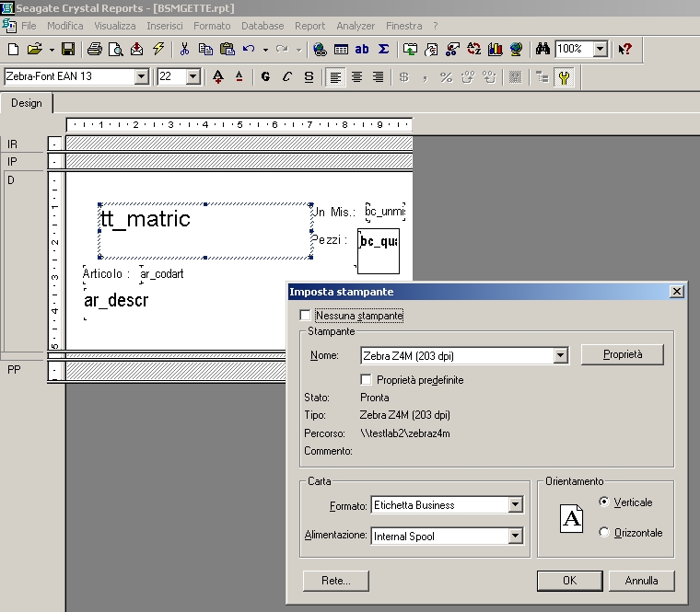Expand the Formato paper dropdown

click(515, 504)
